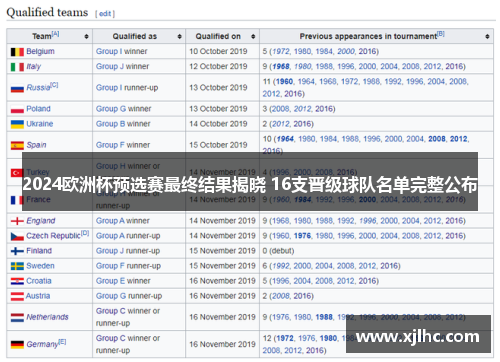This screenshot has width=500, height=362.
Task: Click the Netherlands flag icon
Action: pos(17,317)
